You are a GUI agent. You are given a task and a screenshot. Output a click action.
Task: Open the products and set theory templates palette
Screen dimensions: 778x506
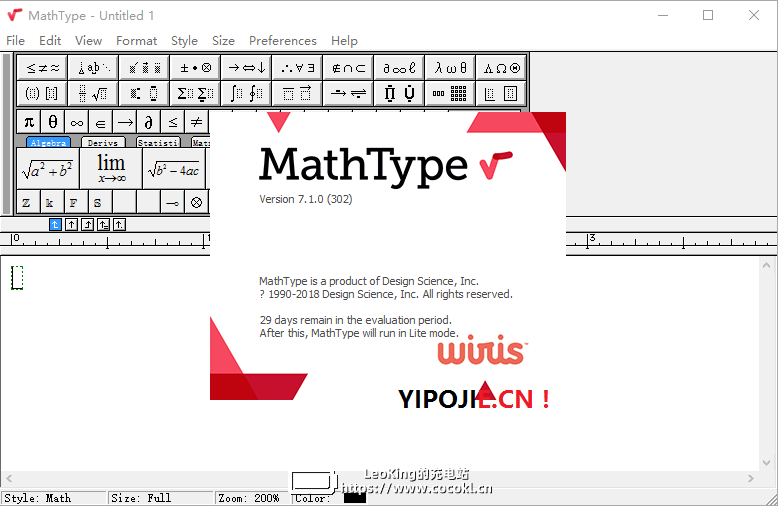tap(399, 93)
